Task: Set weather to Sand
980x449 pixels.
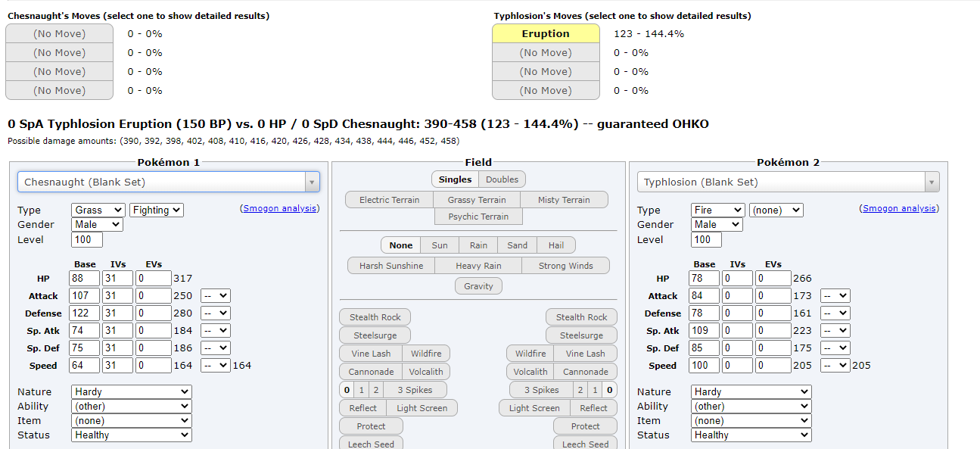Action: (x=518, y=245)
